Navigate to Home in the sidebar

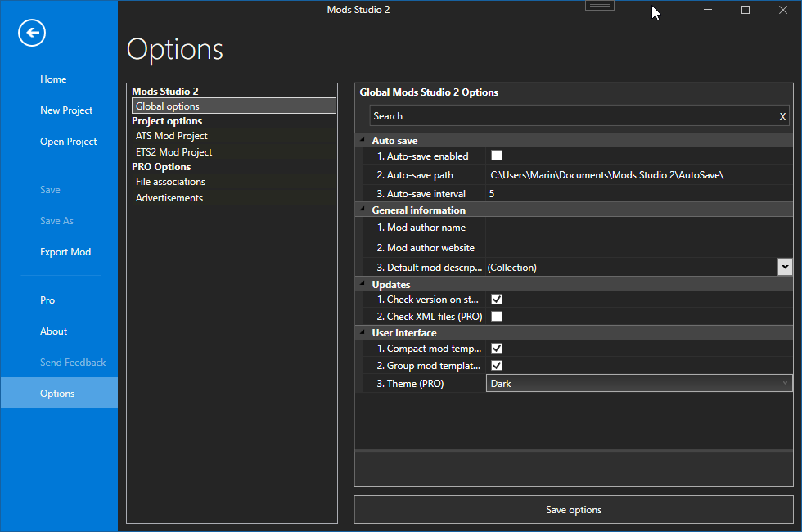pyautogui.click(x=53, y=79)
